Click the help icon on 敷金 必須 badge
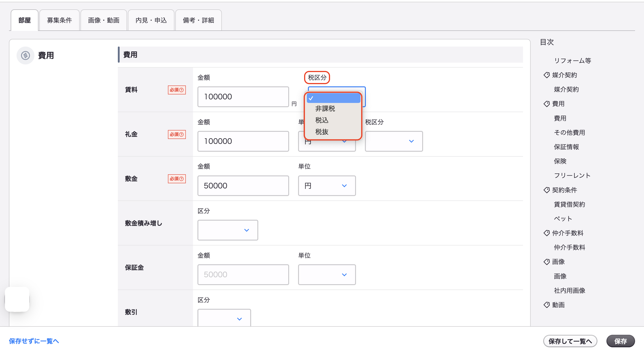Image resolution: width=644 pixels, height=354 pixels. [182, 179]
